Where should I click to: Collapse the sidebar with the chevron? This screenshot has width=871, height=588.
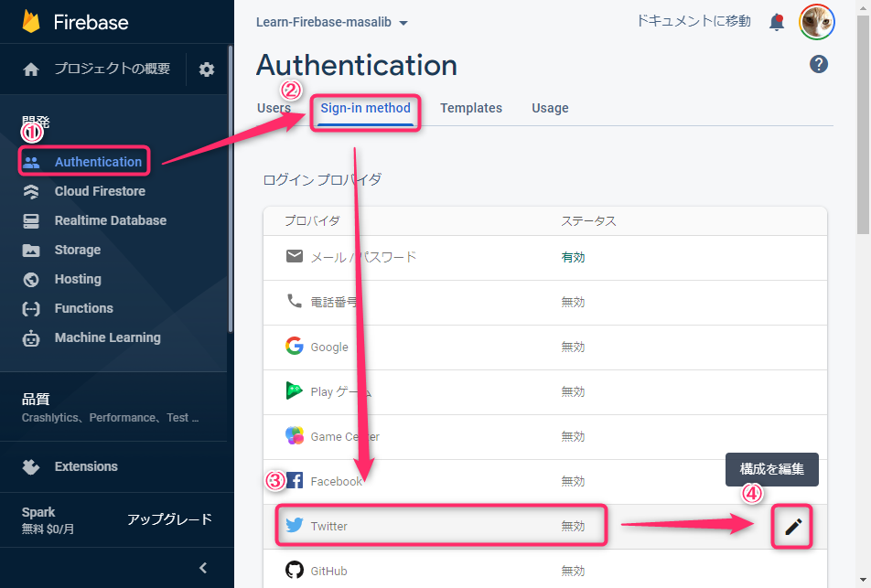[x=202, y=567]
